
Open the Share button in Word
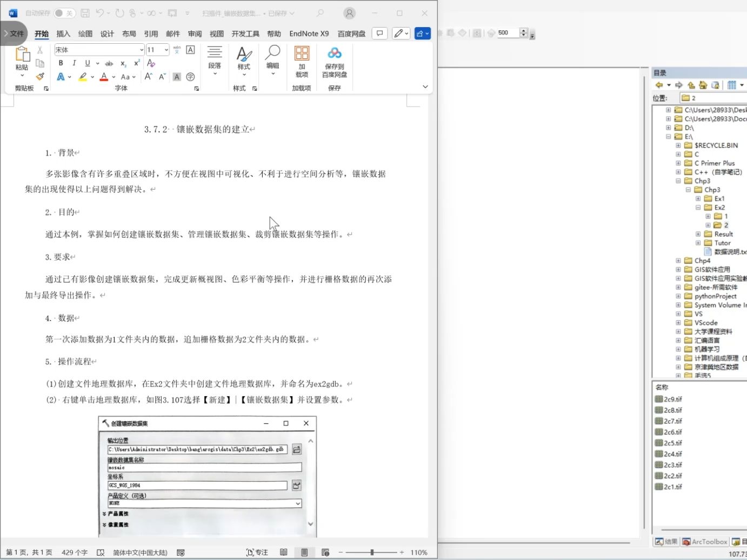tap(423, 34)
